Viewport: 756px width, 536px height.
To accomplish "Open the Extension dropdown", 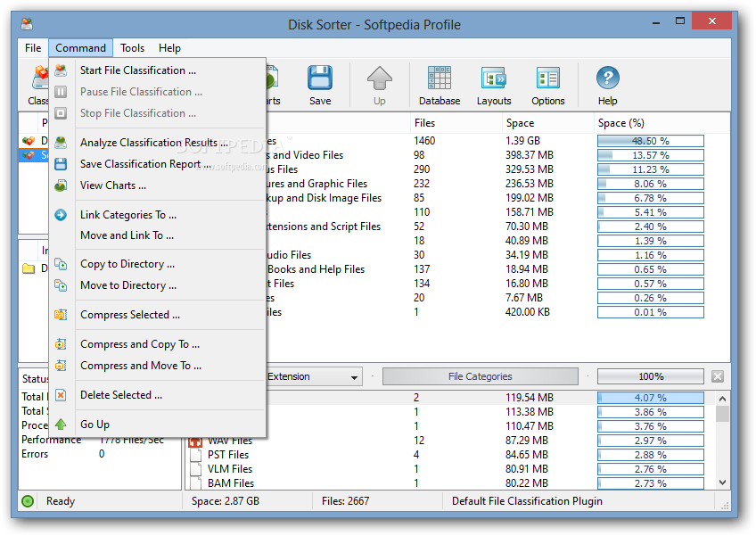I will [x=355, y=376].
